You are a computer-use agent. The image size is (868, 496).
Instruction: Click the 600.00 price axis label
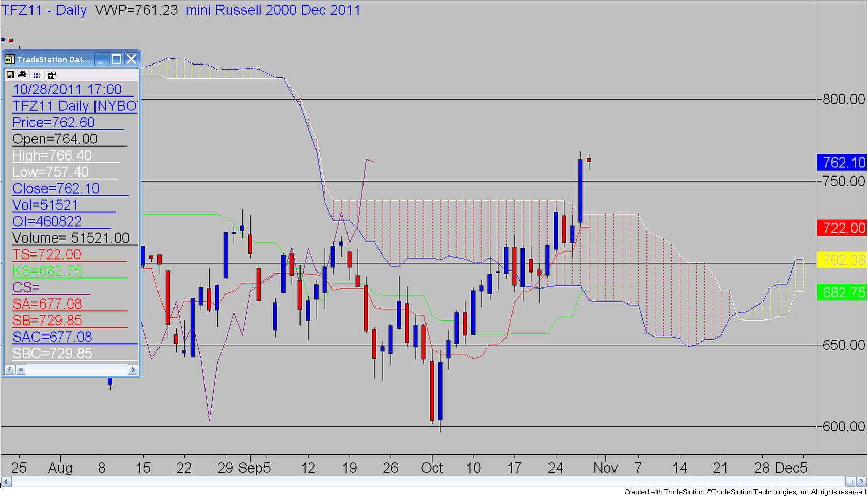tap(844, 426)
